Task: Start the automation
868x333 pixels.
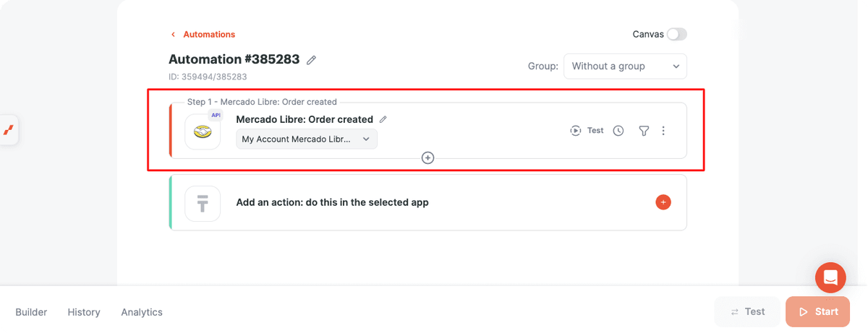Action: pyautogui.click(x=819, y=311)
